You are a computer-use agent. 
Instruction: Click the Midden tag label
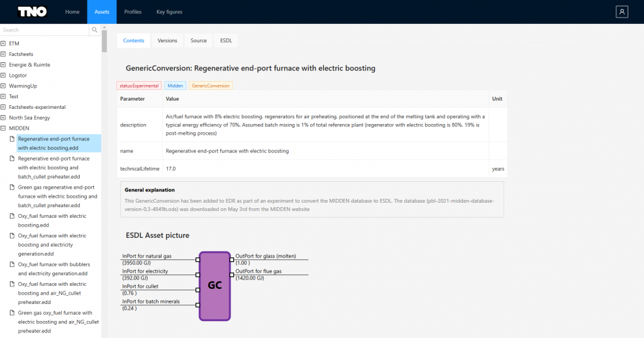(x=175, y=86)
